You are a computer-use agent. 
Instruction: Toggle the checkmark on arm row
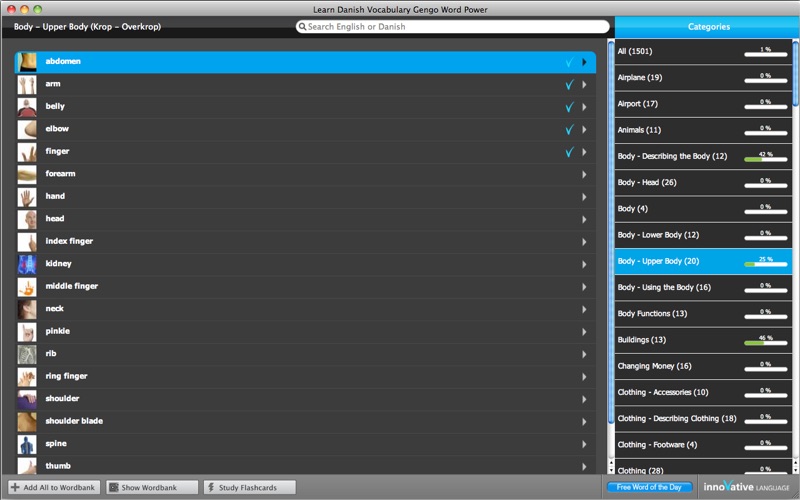point(569,85)
